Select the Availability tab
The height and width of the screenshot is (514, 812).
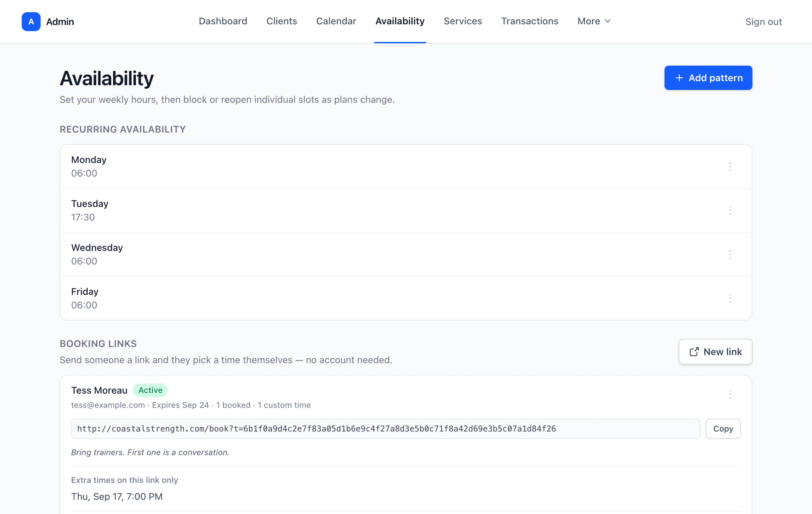pyautogui.click(x=400, y=21)
